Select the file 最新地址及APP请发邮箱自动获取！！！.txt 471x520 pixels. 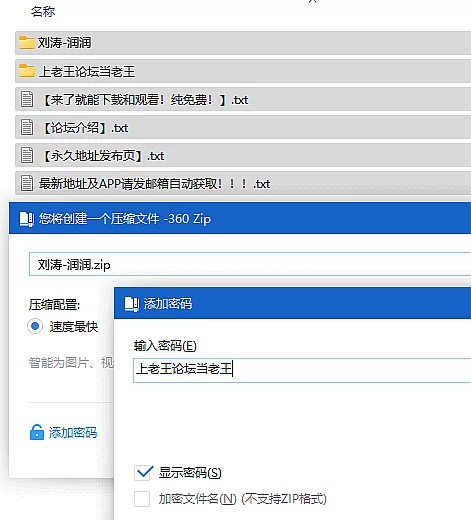coord(154,184)
